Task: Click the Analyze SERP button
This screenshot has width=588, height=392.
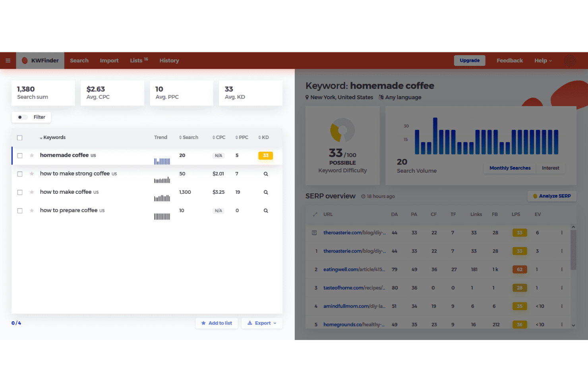Action: point(552,196)
